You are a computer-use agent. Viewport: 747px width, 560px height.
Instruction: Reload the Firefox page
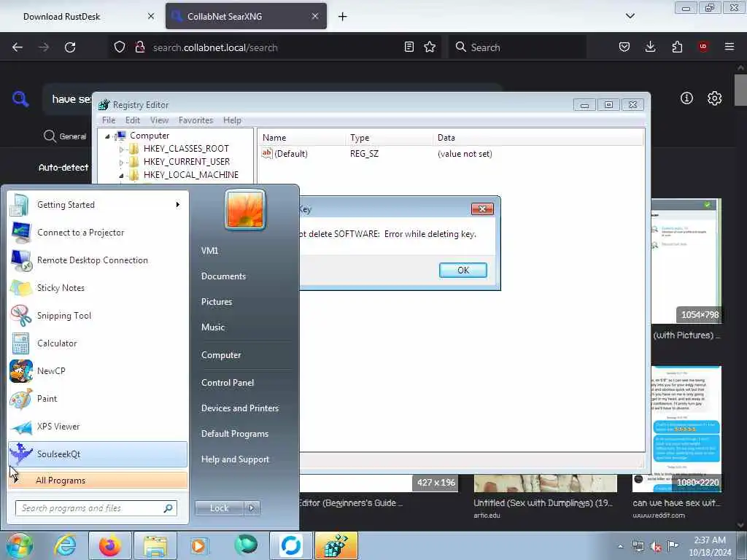(70, 47)
